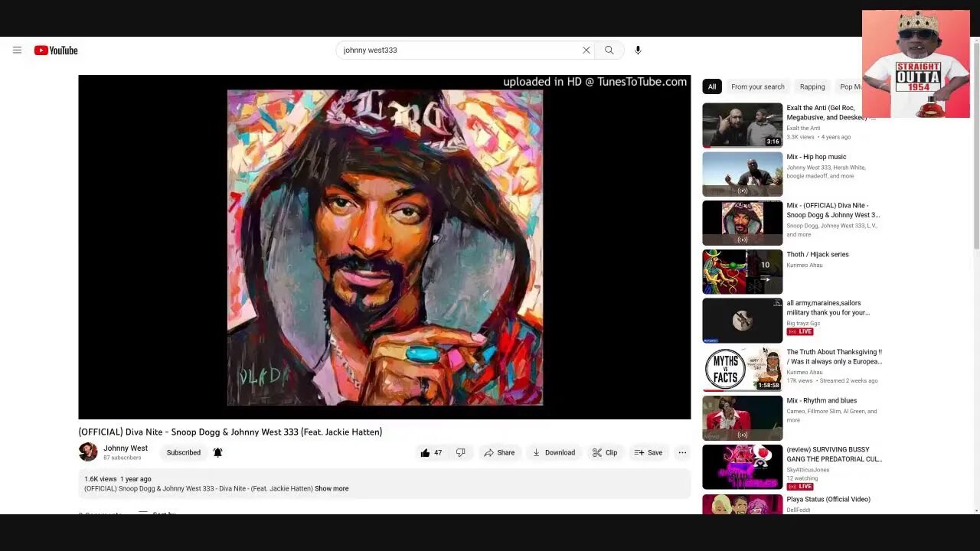Screen dimensions: 980x551
Task: Open the Thoth / Hijack series playlist thumbnail
Action: (743, 272)
